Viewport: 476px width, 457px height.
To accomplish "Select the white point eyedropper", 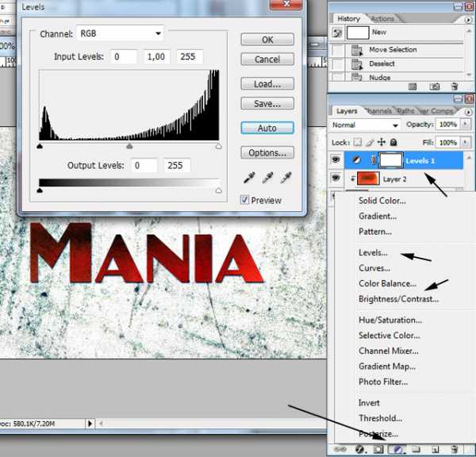I will point(286,177).
